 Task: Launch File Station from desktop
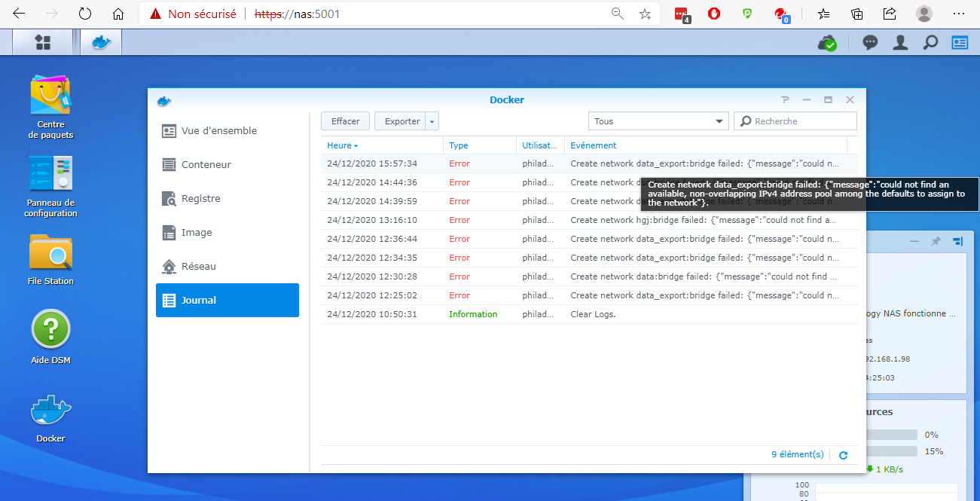pyautogui.click(x=50, y=253)
